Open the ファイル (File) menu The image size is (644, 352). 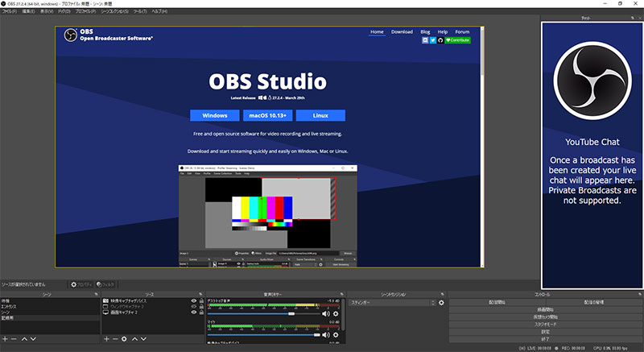click(x=10, y=11)
